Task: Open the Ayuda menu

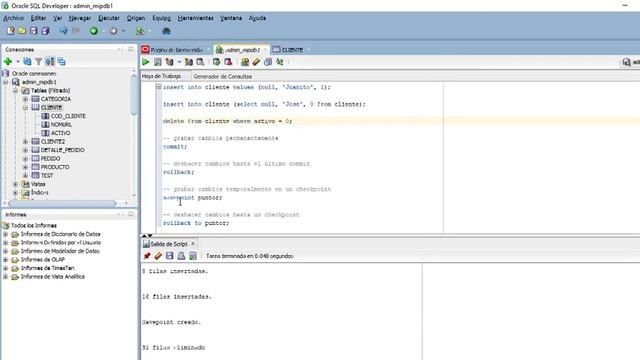Action: (x=258, y=18)
